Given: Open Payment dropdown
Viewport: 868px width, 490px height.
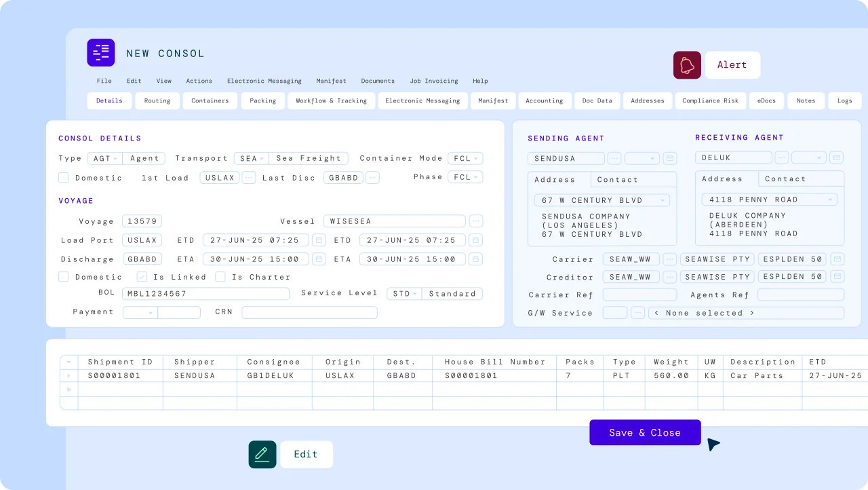Looking at the screenshot, I should [x=140, y=312].
